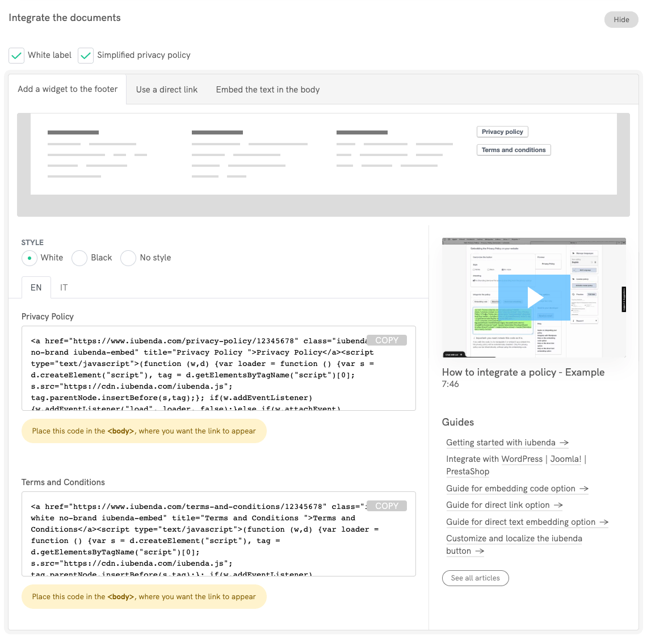The height and width of the screenshot is (644, 647).
Task: Click the arrow beside direct text embedding guide
Action: coord(604,522)
